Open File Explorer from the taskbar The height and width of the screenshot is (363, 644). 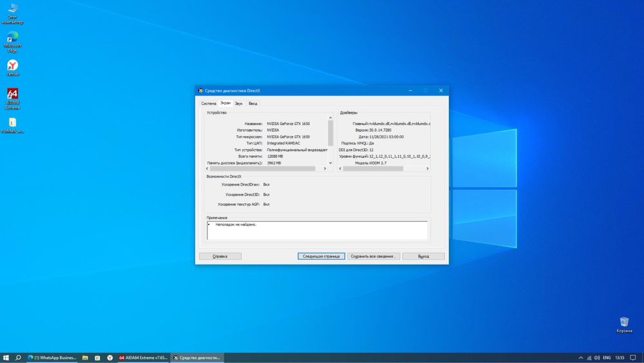click(85, 358)
